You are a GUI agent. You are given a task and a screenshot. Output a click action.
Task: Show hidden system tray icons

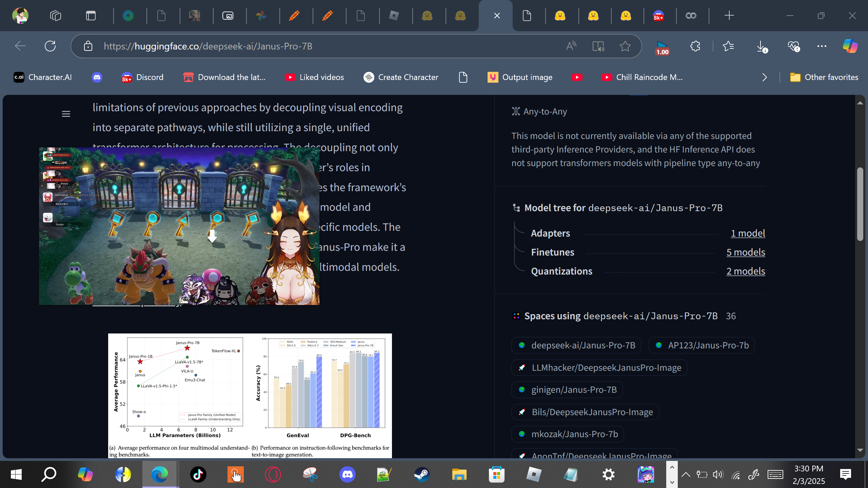pyautogui.click(x=686, y=474)
